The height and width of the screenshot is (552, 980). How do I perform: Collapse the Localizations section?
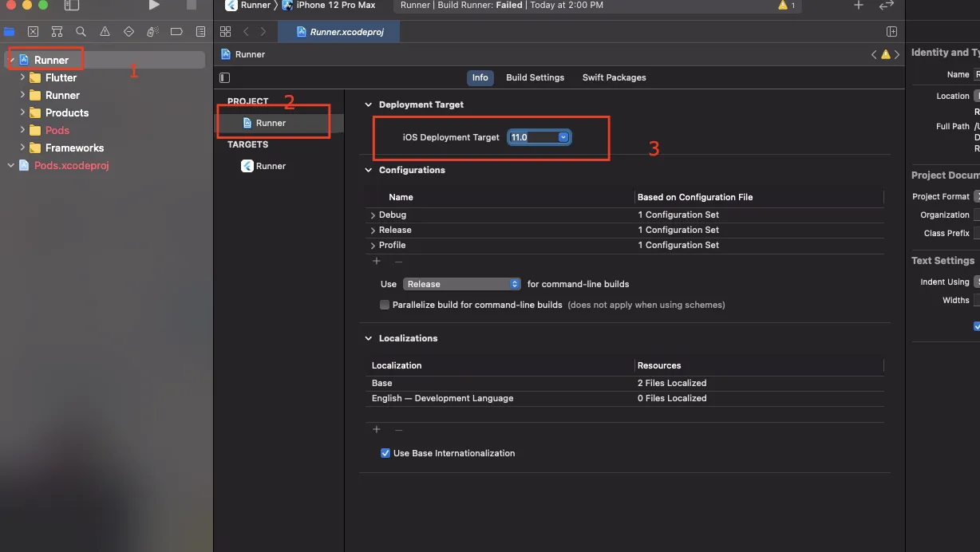click(x=369, y=338)
